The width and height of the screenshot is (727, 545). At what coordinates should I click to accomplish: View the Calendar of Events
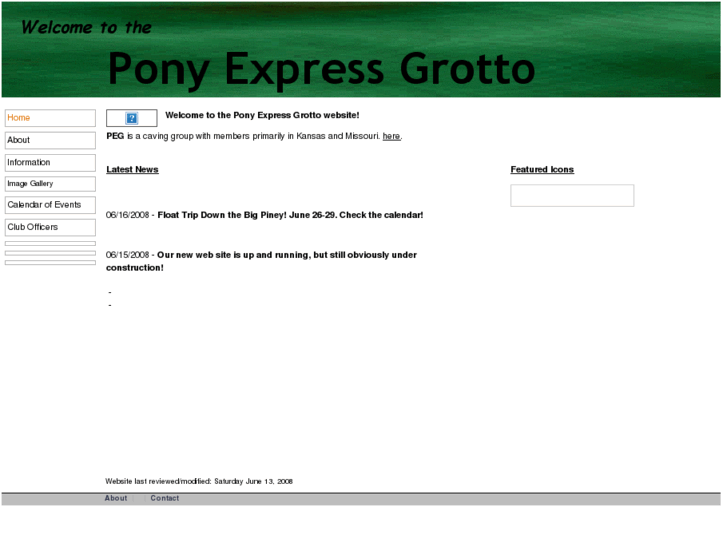tap(50, 205)
